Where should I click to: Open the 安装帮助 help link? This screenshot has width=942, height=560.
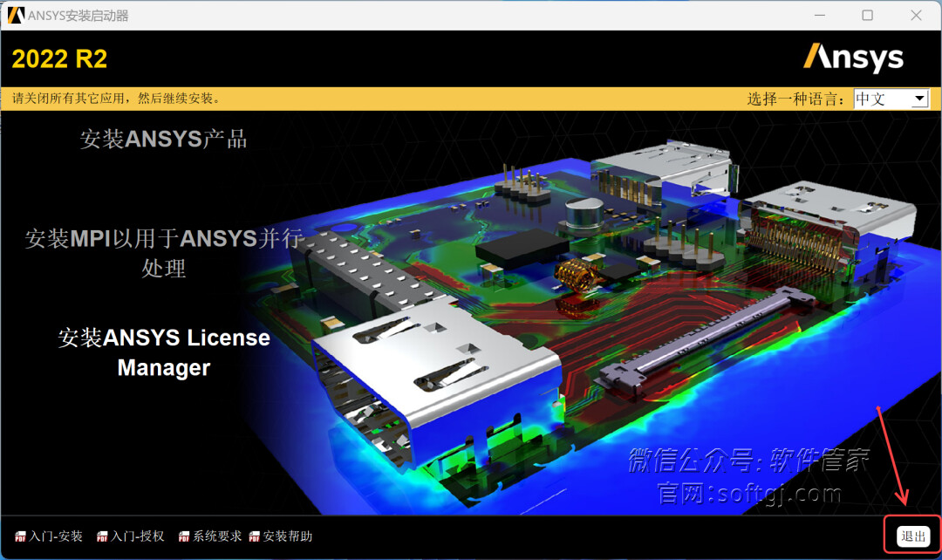coord(288,536)
